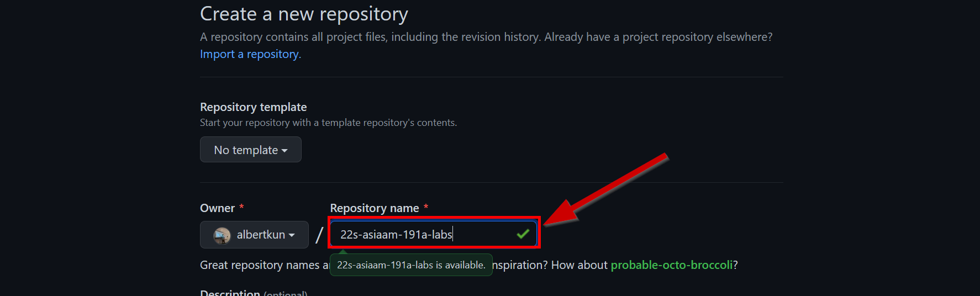The image size is (980, 296).
Task: Click the Repository template label
Action: pos(253,107)
